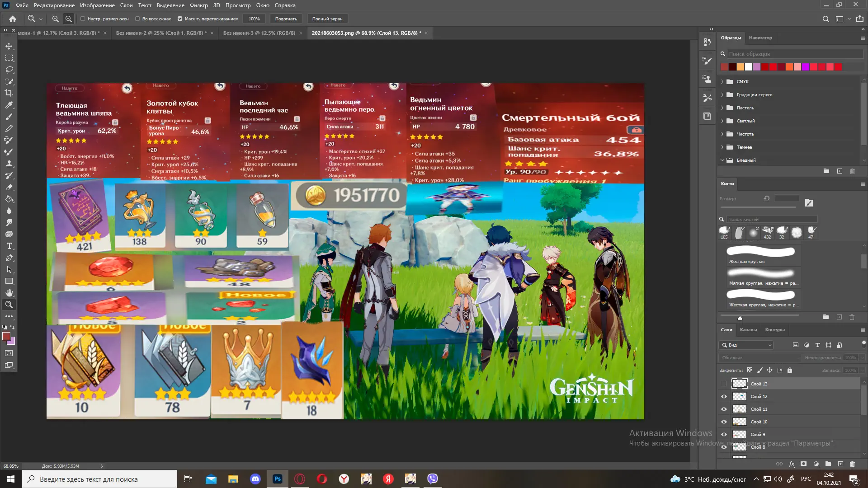Image resolution: width=868 pixels, height=488 pixels.
Task: Expand the CMYK swatch folder
Action: coord(722,82)
